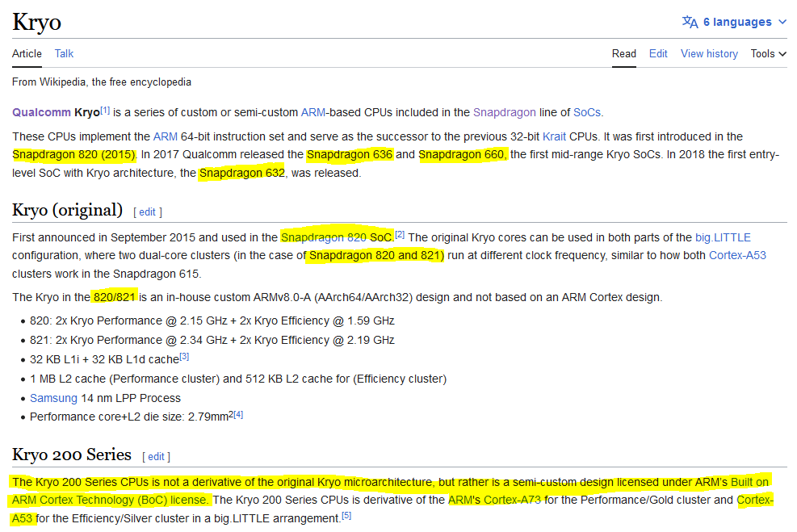Follow the Samsung link
This screenshot has height=532, width=797.
coord(53,398)
